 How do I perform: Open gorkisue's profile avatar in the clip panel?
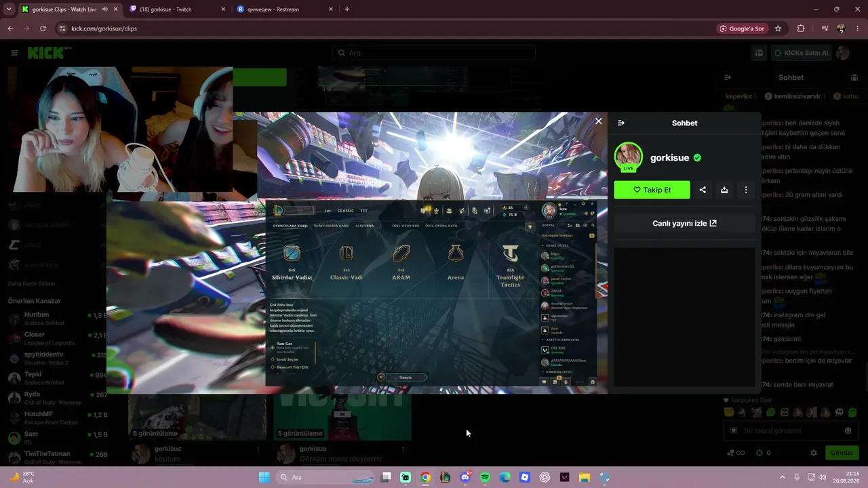[x=629, y=157]
